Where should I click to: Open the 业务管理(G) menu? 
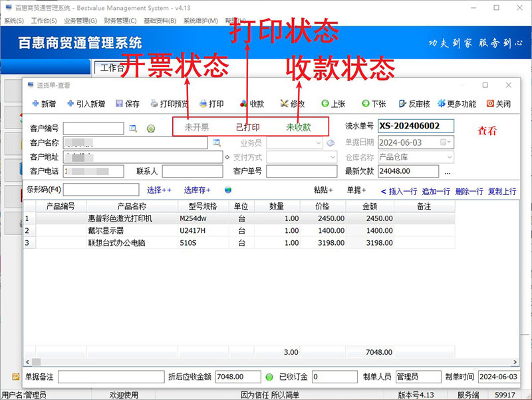point(80,21)
